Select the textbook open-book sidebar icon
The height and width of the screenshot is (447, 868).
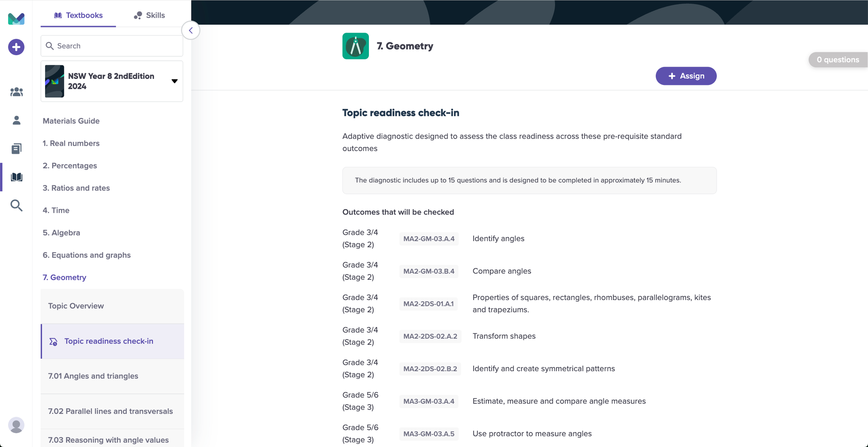click(x=16, y=177)
